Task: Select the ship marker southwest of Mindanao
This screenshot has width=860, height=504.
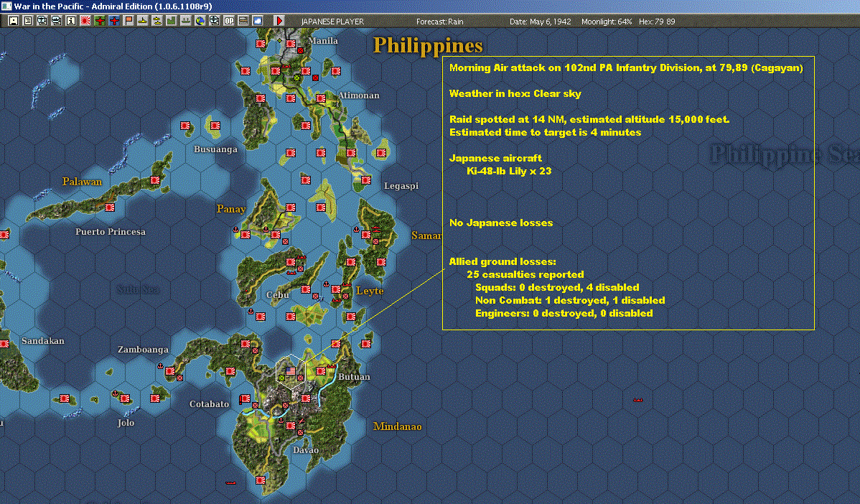Action: coord(230,482)
